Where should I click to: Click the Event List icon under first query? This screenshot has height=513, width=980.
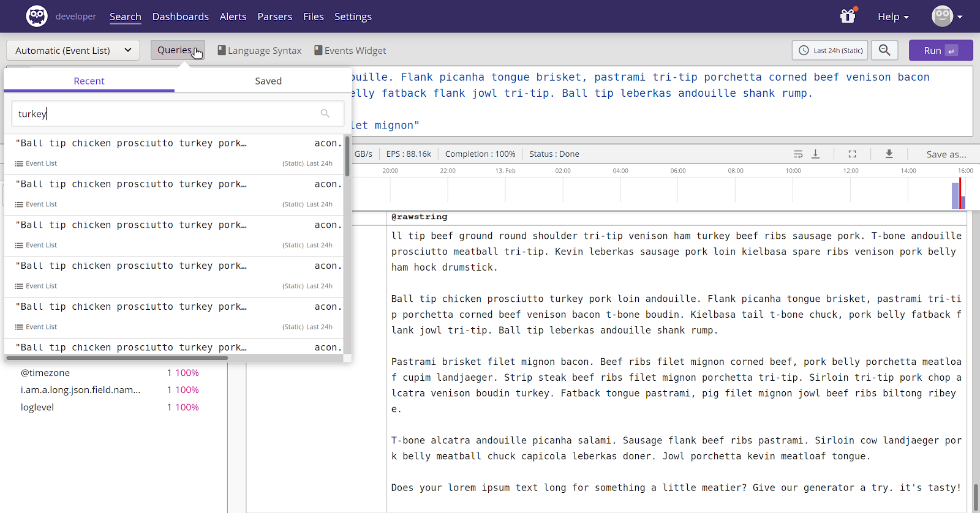coord(19,163)
